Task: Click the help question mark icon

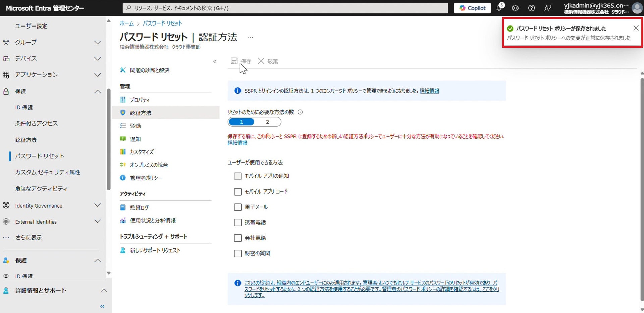Action: 531,8
